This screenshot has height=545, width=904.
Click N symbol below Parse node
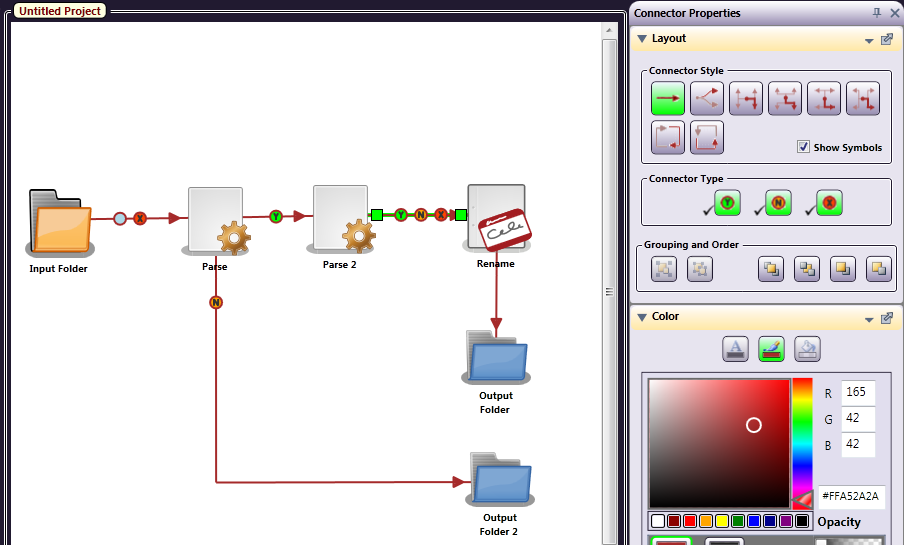(216, 302)
